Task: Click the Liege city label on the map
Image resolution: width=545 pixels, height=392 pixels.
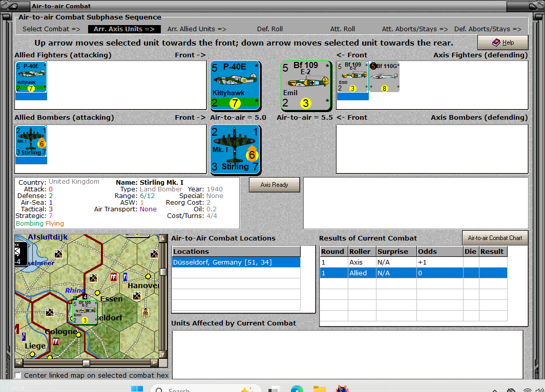Action: [x=35, y=346]
